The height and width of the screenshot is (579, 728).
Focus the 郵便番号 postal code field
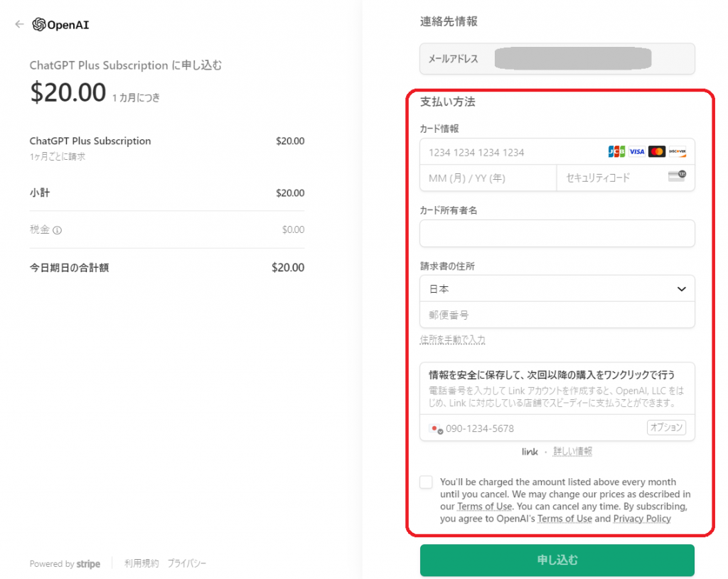pos(557,315)
